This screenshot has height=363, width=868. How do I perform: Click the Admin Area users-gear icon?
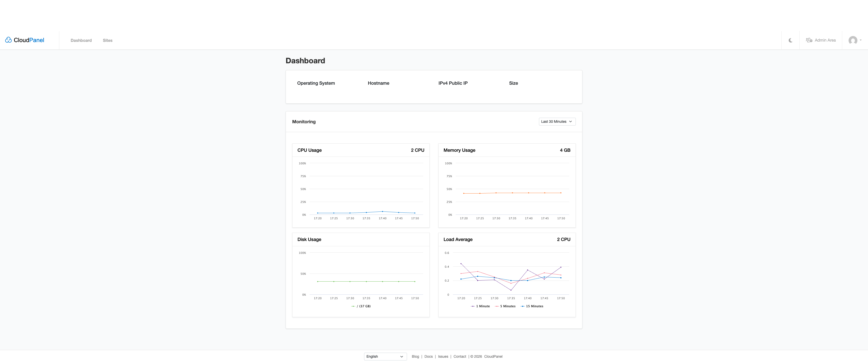809,40
